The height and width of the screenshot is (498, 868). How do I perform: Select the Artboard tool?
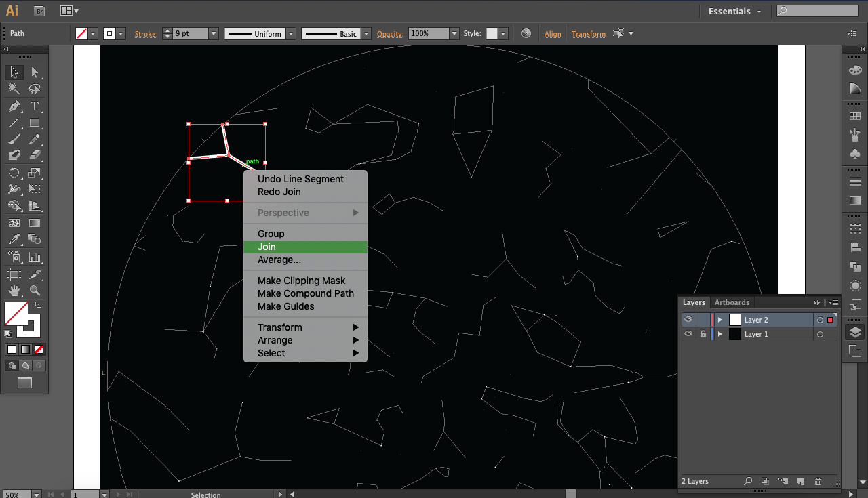point(14,274)
